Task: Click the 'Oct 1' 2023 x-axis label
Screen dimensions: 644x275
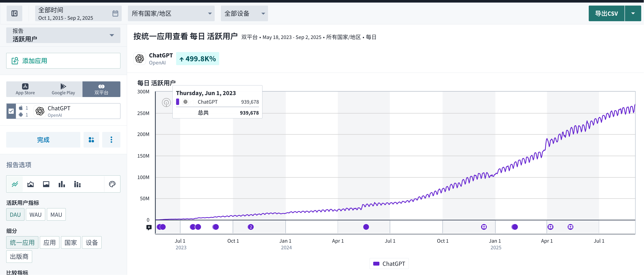Action: click(x=233, y=241)
